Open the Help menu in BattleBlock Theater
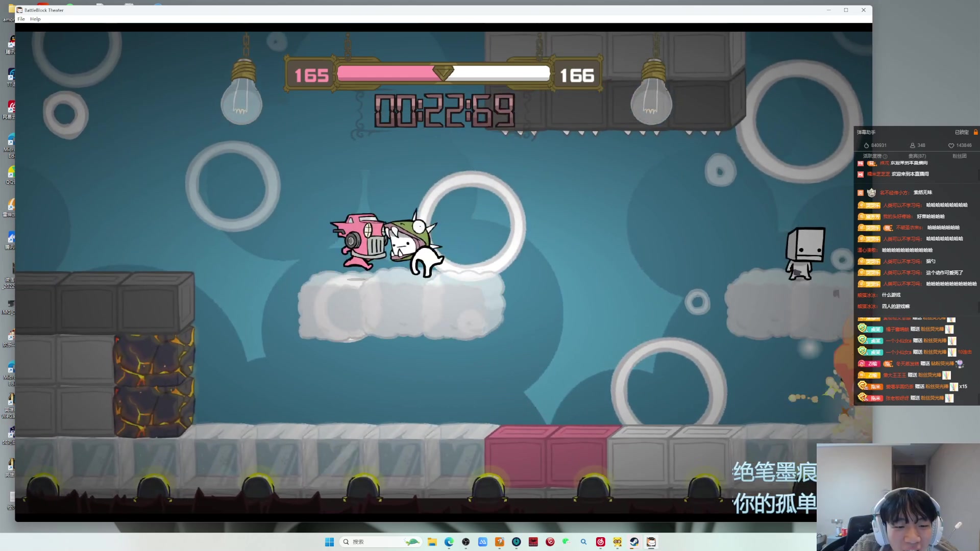This screenshot has height=551, width=980. coord(35,19)
